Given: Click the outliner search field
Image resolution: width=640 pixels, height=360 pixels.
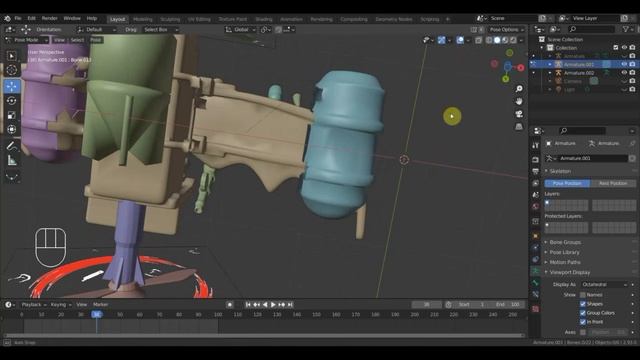Looking at the screenshot, I should coord(591,29).
